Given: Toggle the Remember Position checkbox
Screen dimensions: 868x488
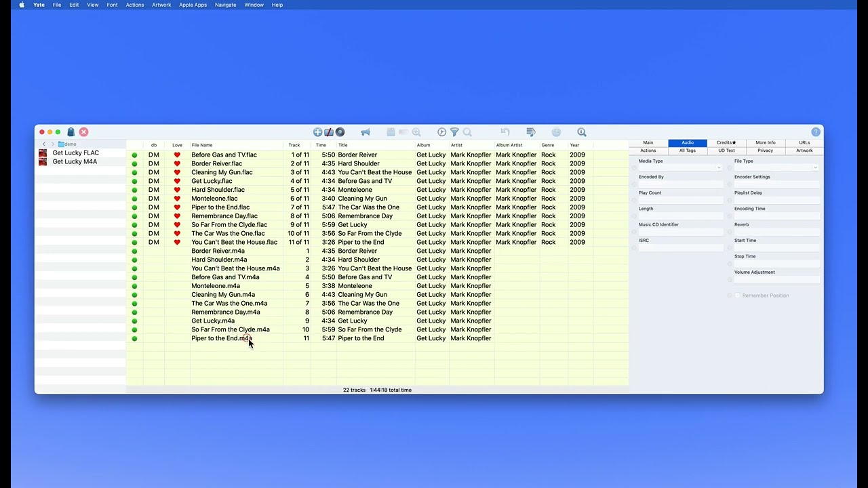Looking at the screenshot, I should pyautogui.click(x=738, y=296).
